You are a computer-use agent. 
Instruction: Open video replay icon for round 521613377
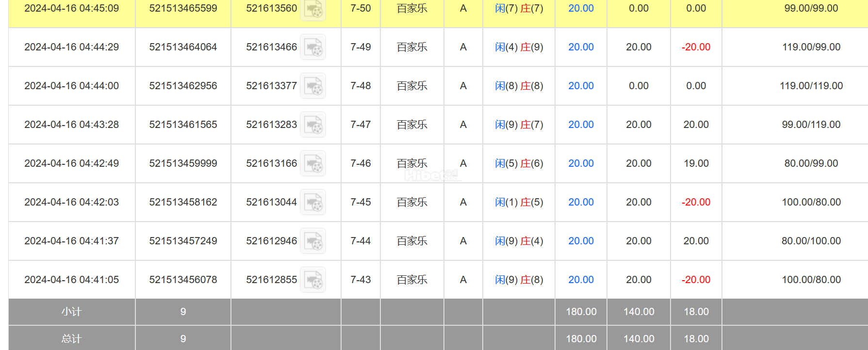pos(313,86)
